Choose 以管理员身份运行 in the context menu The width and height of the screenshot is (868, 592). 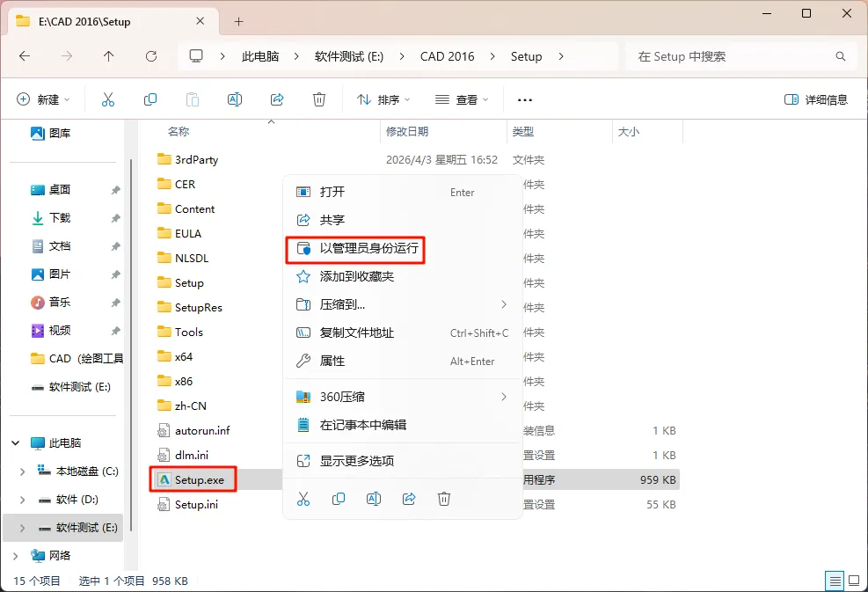[403, 248]
